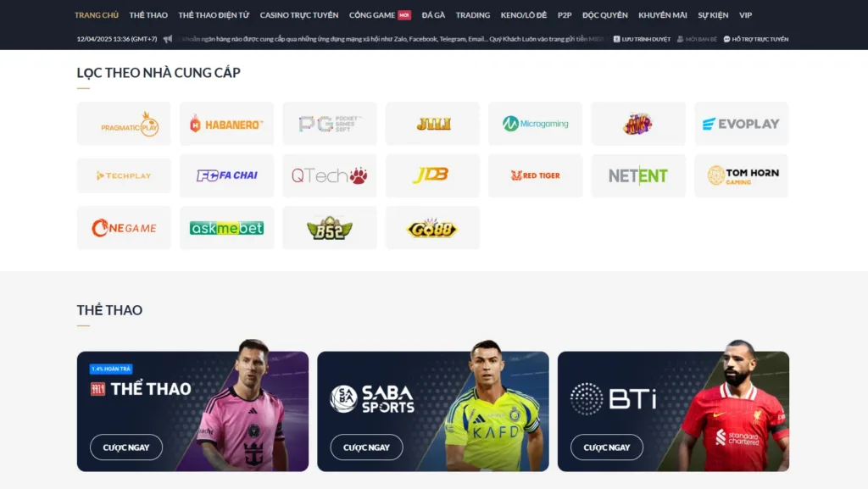Click the Go88 provider logo
The width and height of the screenshot is (868, 489).
pos(433,228)
